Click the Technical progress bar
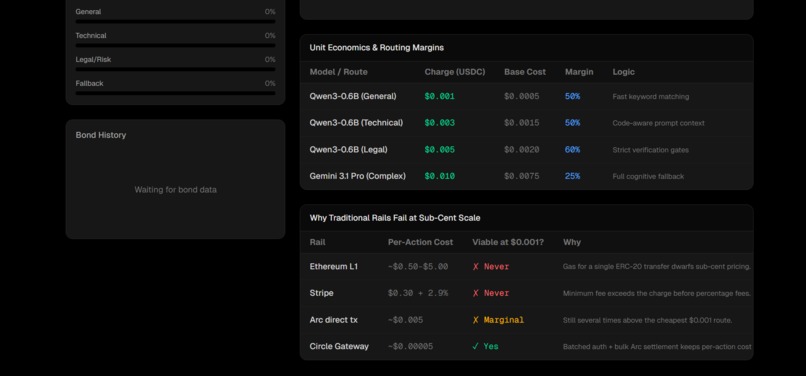 [x=175, y=45]
